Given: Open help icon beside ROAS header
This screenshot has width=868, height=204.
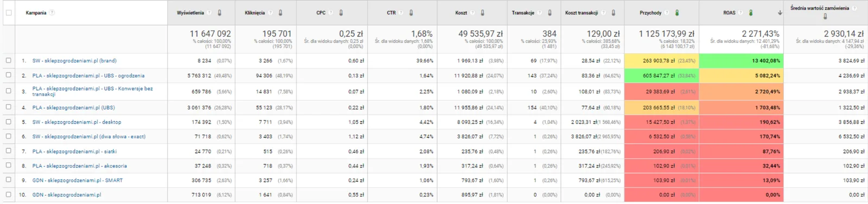Looking at the screenshot, I should (x=741, y=12).
